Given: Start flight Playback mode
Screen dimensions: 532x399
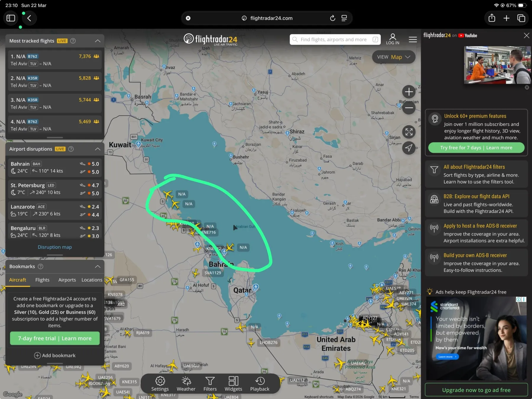Looking at the screenshot, I should pyautogui.click(x=259, y=384).
